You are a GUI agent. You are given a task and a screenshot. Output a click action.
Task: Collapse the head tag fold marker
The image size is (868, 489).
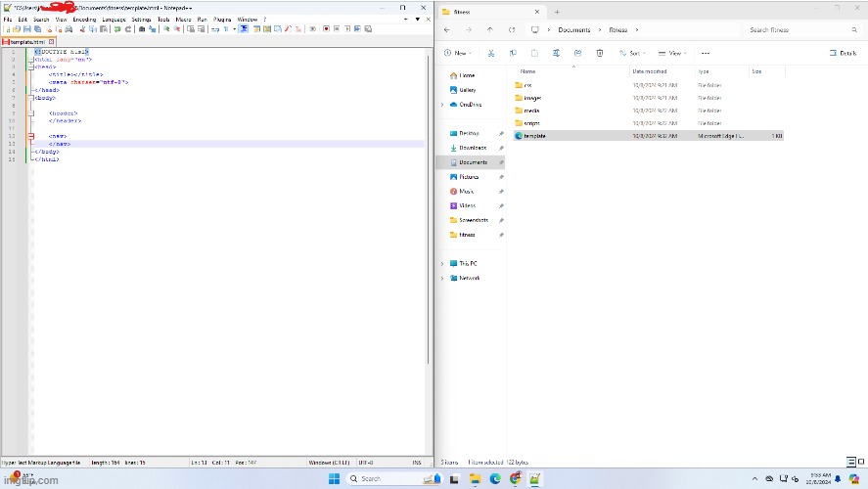click(31, 67)
